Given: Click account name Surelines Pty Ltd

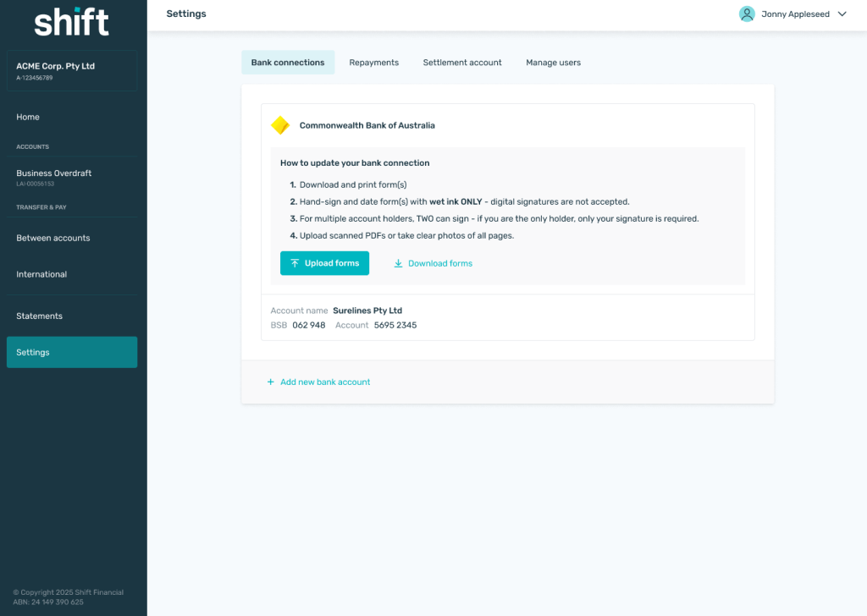Looking at the screenshot, I should coord(367,311).
